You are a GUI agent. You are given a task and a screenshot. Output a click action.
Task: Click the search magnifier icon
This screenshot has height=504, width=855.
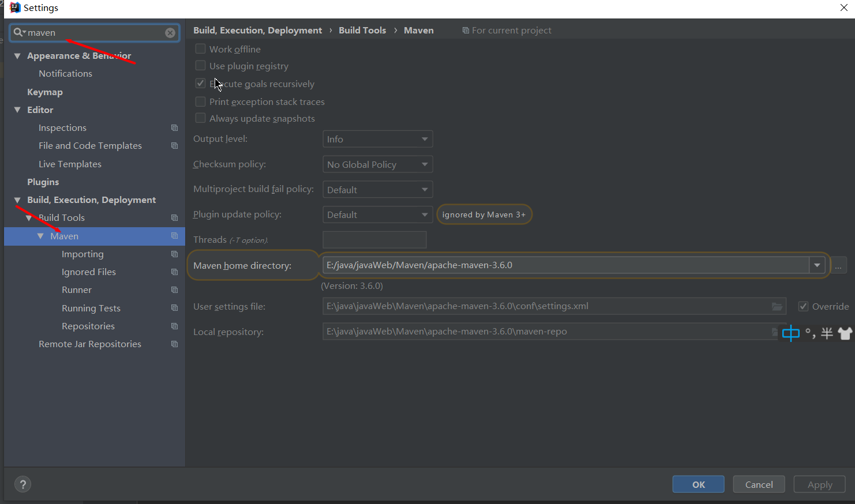click(x=18, y=33)
